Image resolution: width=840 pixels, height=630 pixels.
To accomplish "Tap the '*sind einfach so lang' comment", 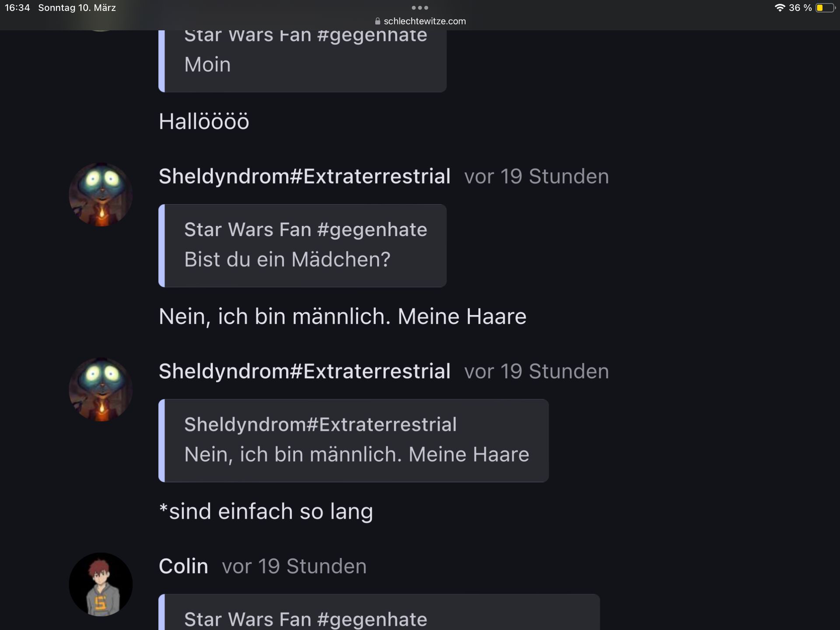I will [266, 511].
